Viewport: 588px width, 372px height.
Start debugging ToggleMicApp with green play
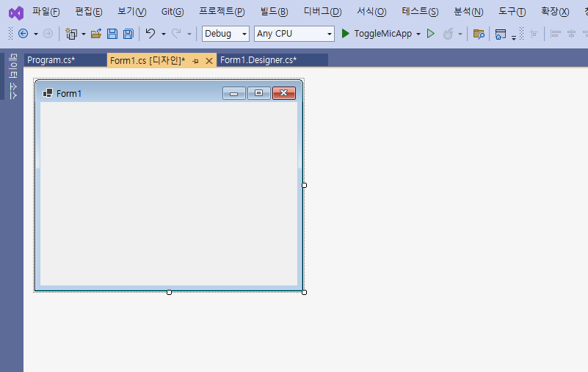[x=345, y=34]
